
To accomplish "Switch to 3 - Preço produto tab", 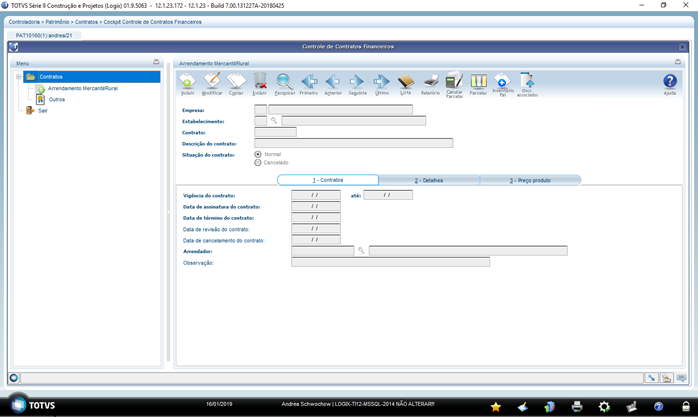I will (x=530, y=180).
